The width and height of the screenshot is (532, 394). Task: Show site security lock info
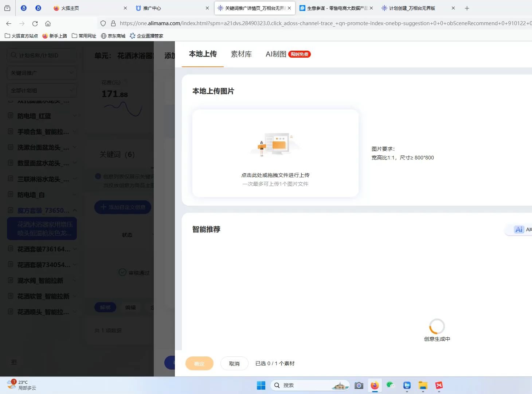(113, 23)
